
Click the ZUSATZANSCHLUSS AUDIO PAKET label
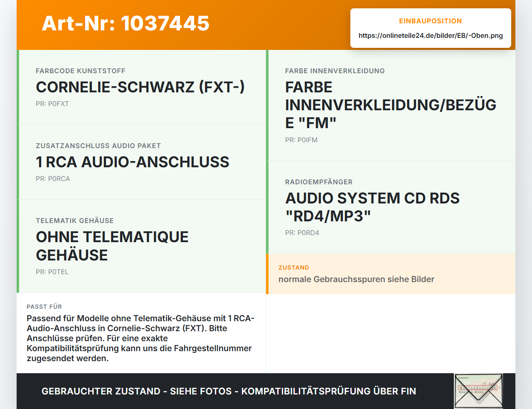click(x=98, y=146)
